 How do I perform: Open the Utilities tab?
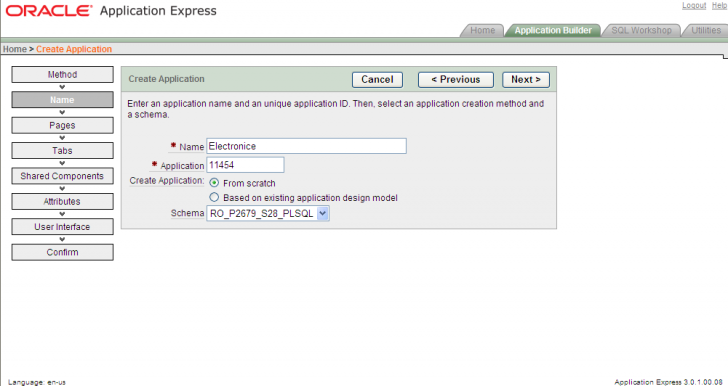click(x=706, y=30)
